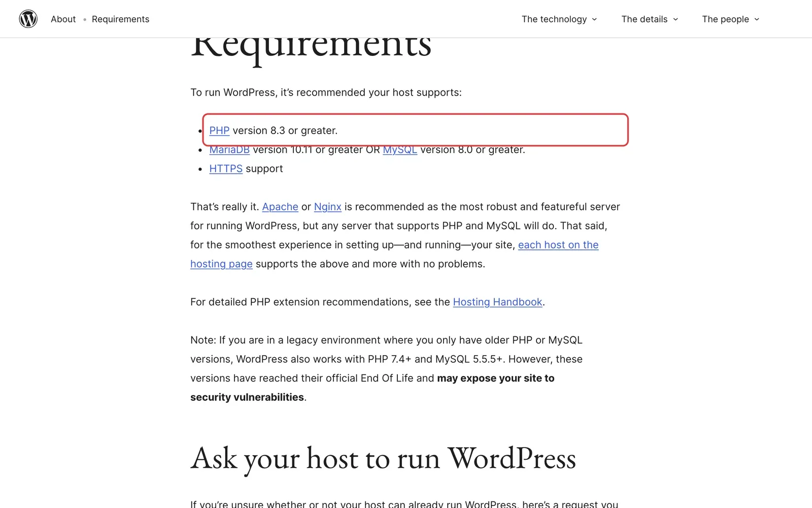Viewport: 812px width, 508px height.
Task: Open the PHP link
Action: tap(219, 131)
